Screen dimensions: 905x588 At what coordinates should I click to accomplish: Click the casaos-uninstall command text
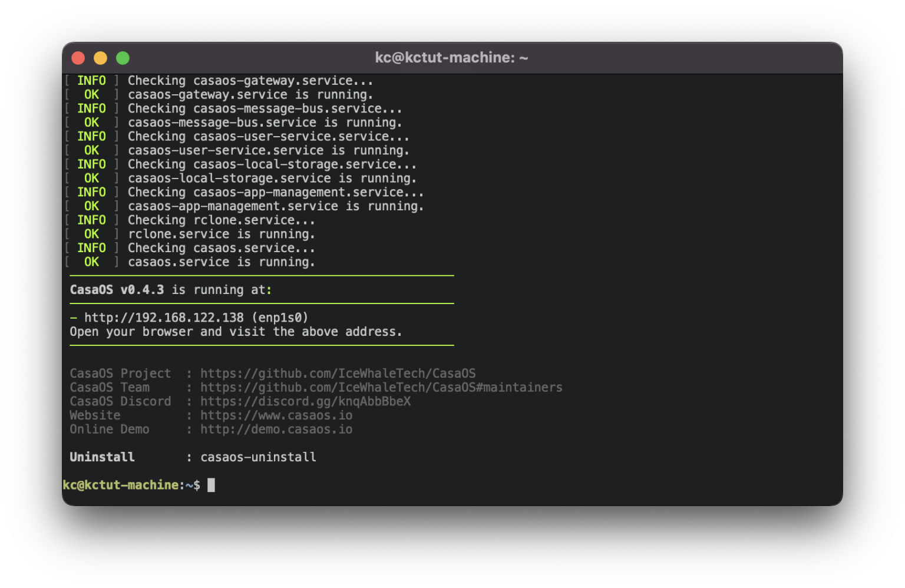(258, 457)
